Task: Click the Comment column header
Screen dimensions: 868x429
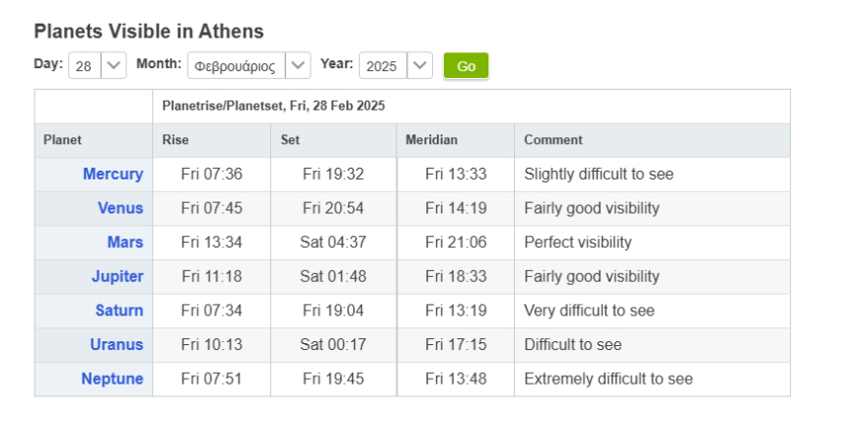Action: coord(552,140)
